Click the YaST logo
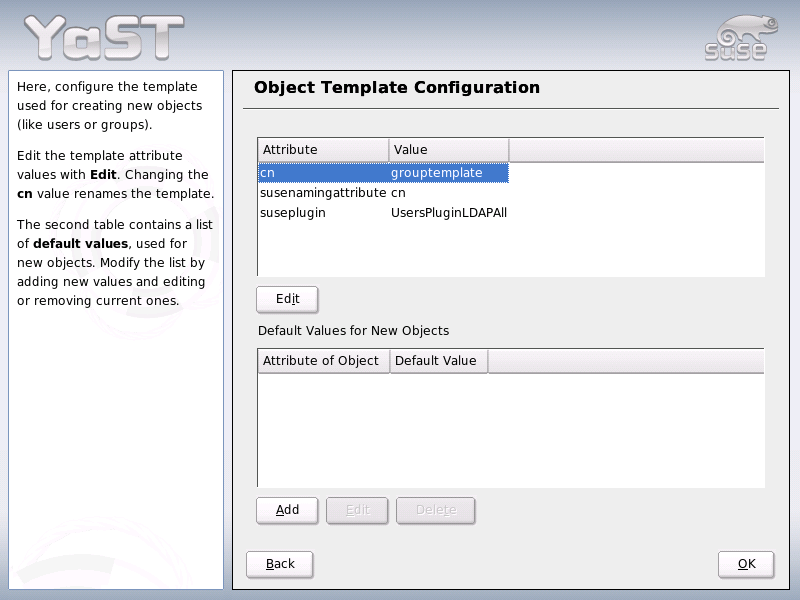 pyautogui.click(x=105, y=37)
